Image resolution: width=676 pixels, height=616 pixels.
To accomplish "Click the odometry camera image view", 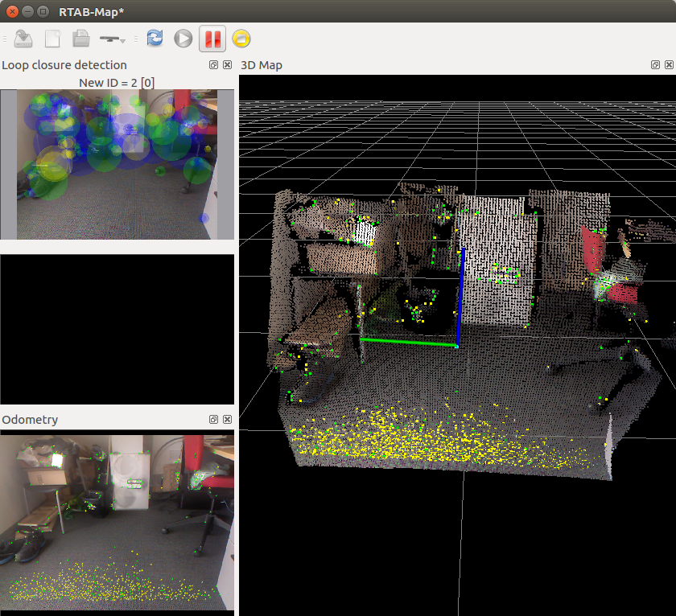I will click(x=117, y=520).
